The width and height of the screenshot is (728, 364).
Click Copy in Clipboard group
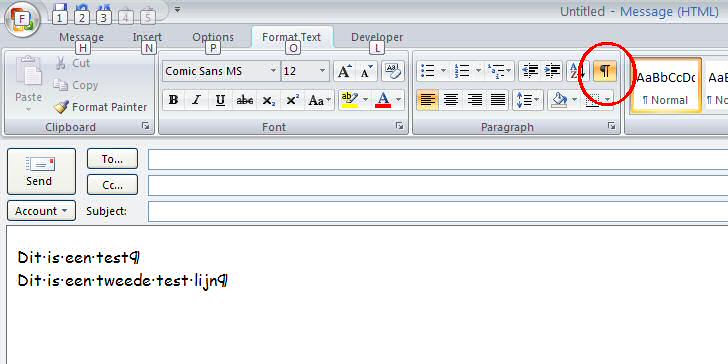coord(75,85)
